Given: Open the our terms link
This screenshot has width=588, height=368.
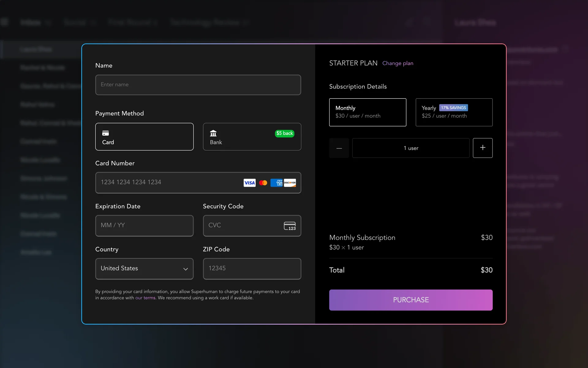Looking at the screenshot, I should [145, 298].
